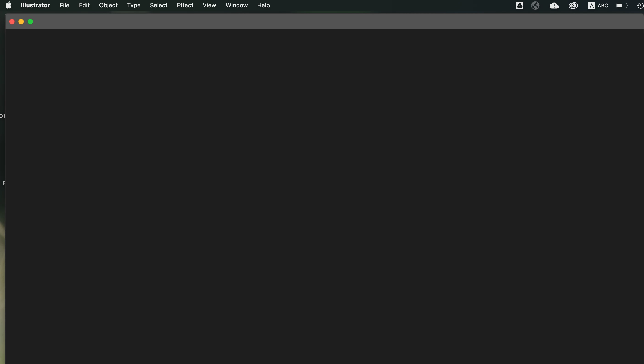This screenshot has width=644, height=364.
Task: Open the Apple menu
Action: coord(8,5)
